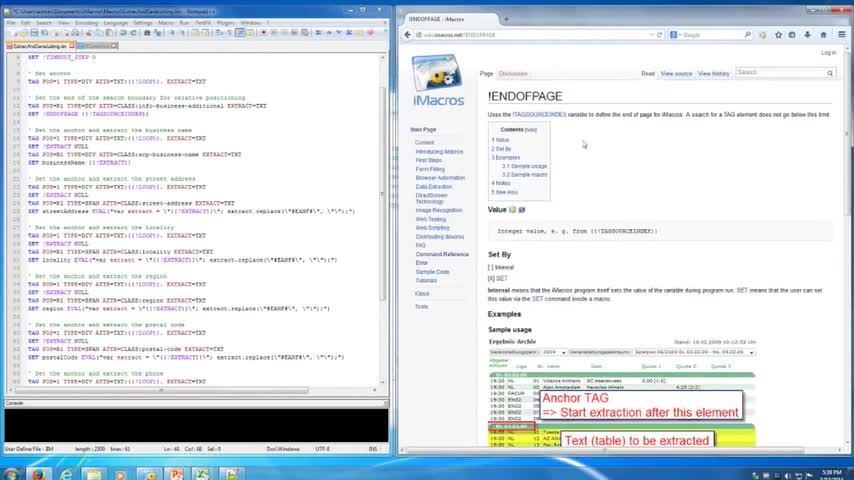This screenshot has height=480, width=854.
Task: Close the ExtractAndSaveListing.iim tab with its red X
Action: 72,46
